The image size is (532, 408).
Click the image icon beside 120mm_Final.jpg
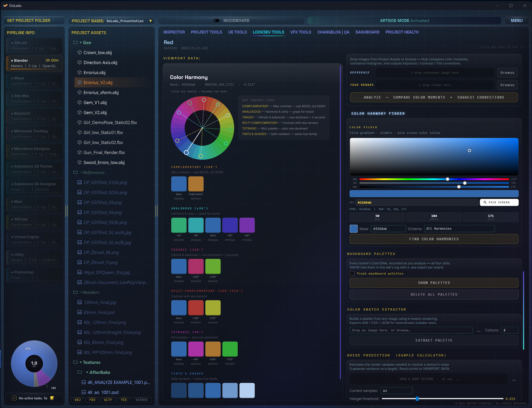click(x=80, y=302)
